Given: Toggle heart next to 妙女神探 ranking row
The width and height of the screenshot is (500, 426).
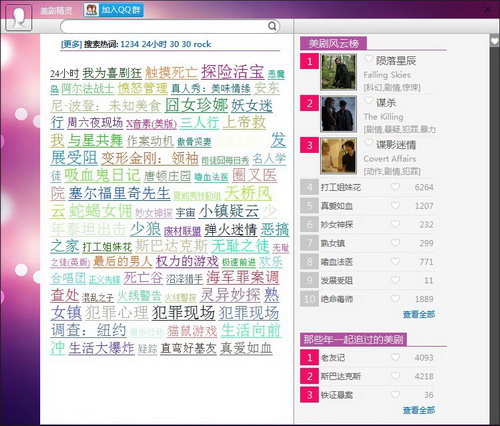Looking at the screenshot, I should 395,224.
